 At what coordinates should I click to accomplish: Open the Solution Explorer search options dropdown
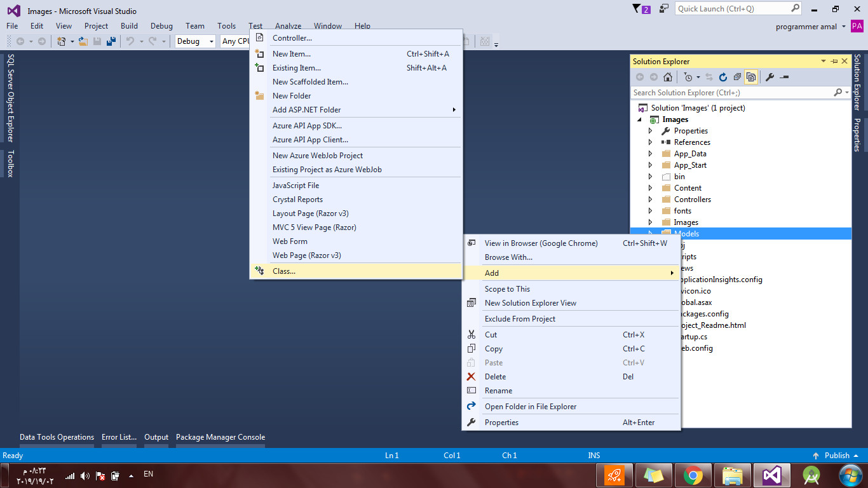(x=847, y=92)
